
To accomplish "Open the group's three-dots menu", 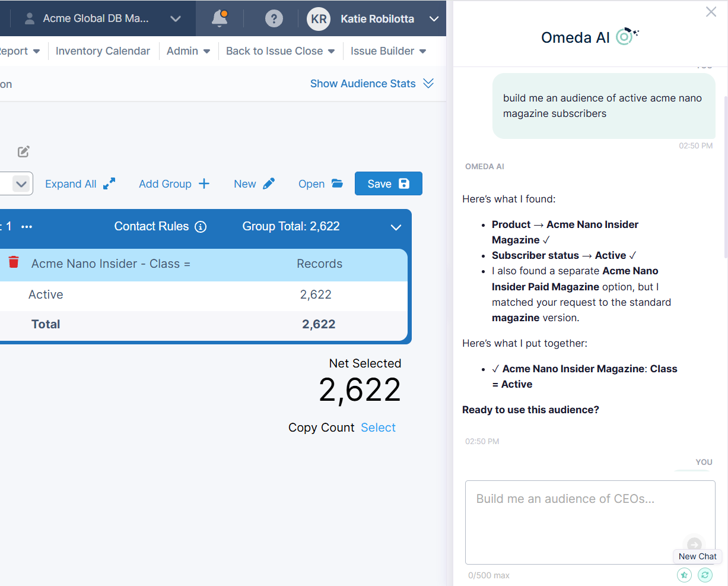I will coord(27,226).
